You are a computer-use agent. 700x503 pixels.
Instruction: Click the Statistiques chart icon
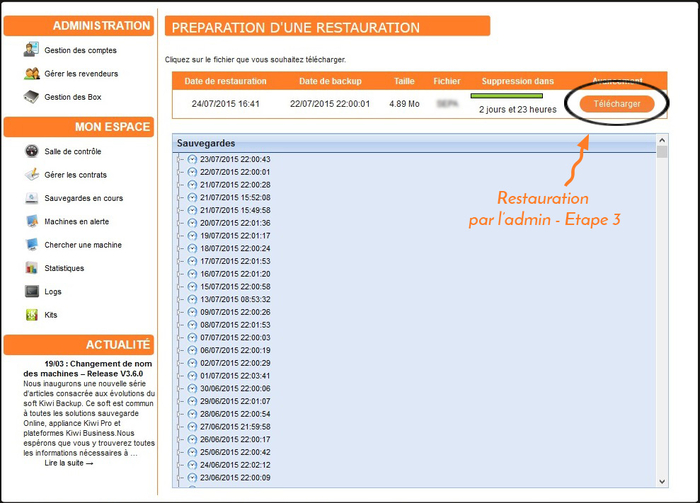(x=31, y=268)
